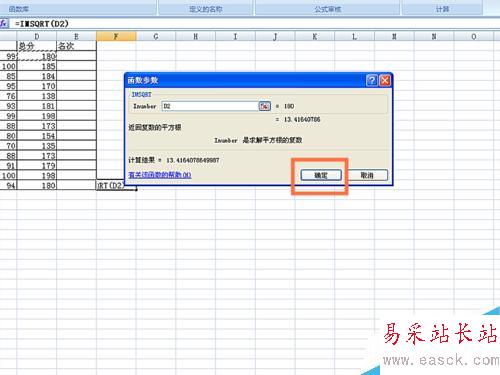Image resolution: width=500 pixels, height=375 pixels.
Task: Select column L header
Action: coord(354,36)
